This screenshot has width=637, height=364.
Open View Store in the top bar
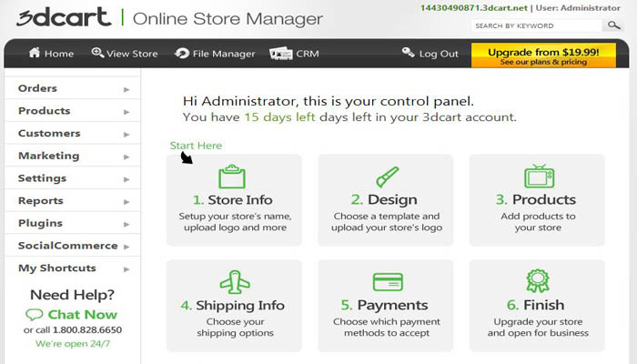tap(125, 53)
